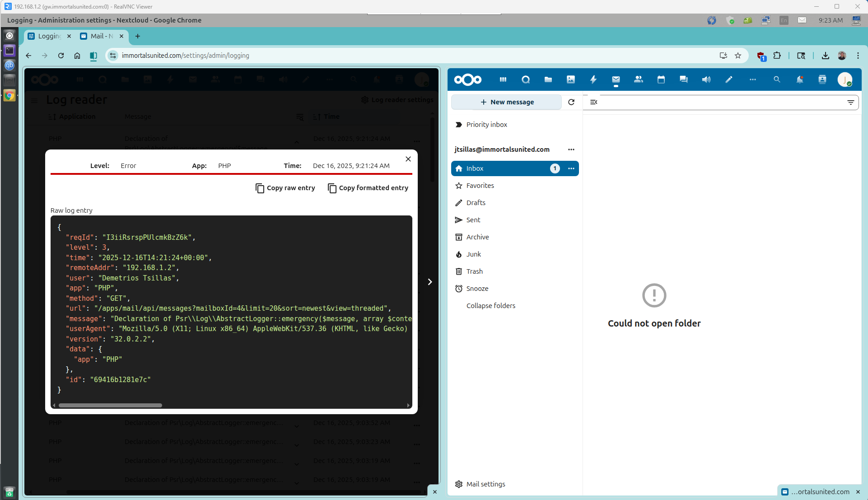Open the Files folder icon in Nextcloud header
The width and height of the screenshot is (868, 500).
548,79
